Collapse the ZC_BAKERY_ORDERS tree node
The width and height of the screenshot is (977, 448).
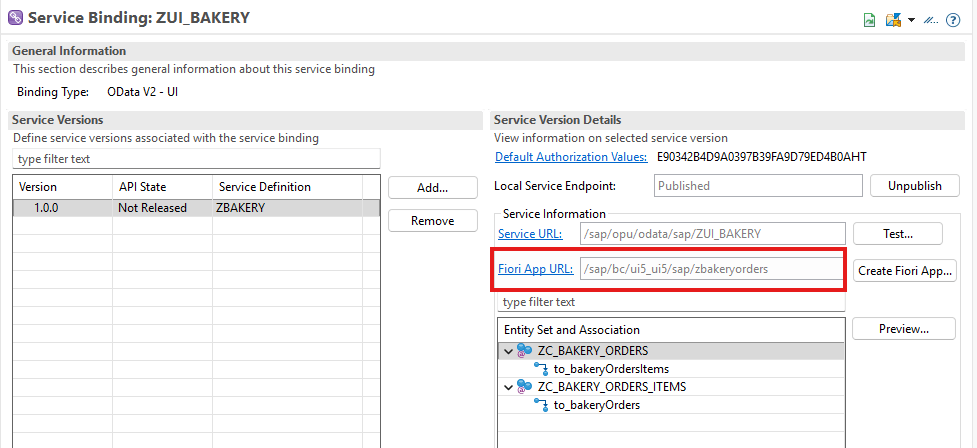point(509,351)
